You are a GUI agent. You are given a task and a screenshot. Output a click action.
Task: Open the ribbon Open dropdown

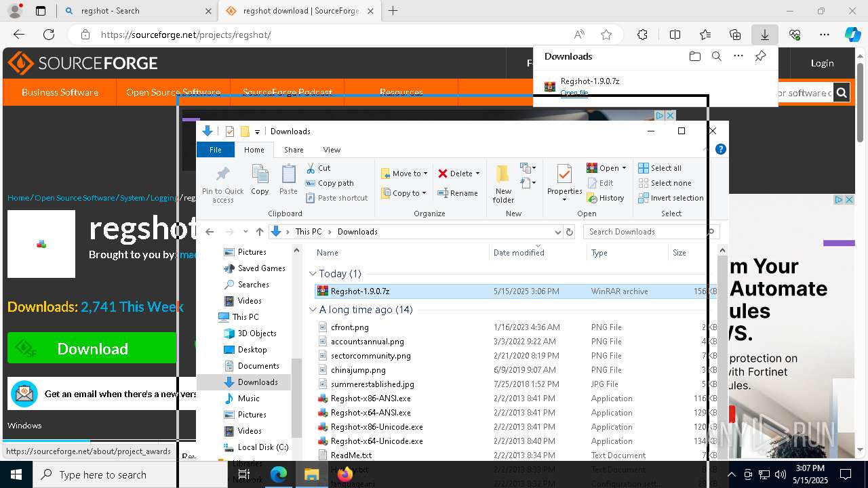click(x=607, y=168)
